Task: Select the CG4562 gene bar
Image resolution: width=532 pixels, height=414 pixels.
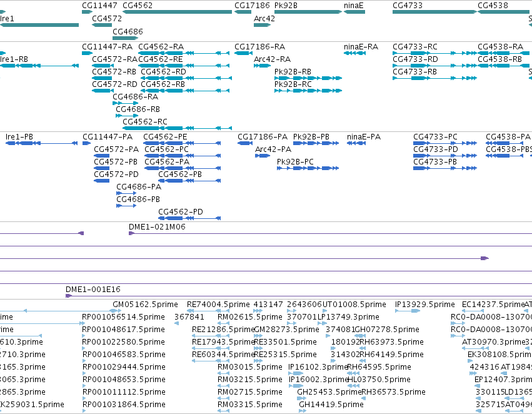Action: [x=177, y=12]
